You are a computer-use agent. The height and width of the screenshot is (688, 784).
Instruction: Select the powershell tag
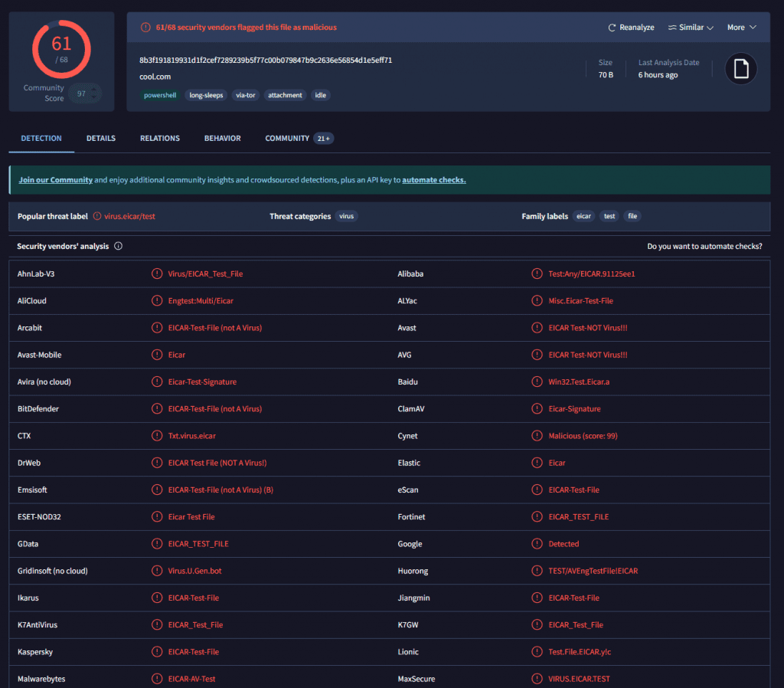(x=160, y=95)
